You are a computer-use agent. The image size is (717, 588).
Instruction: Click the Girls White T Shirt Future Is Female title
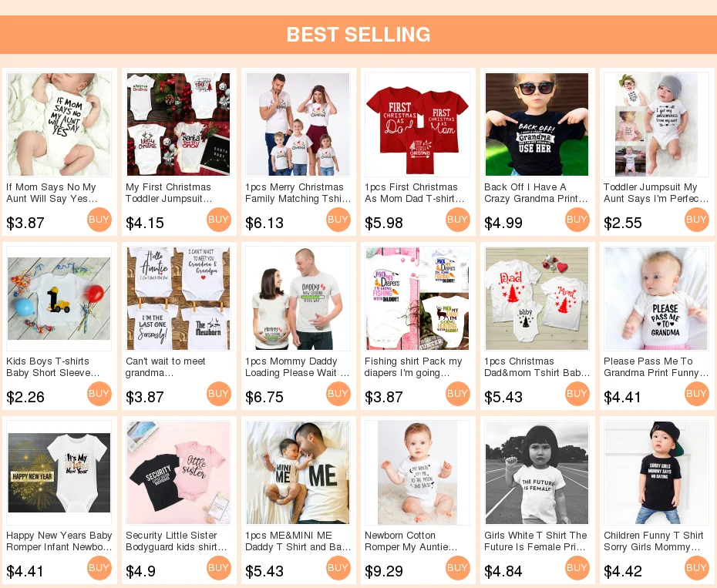pyautogui.click(x=536, y=541)
